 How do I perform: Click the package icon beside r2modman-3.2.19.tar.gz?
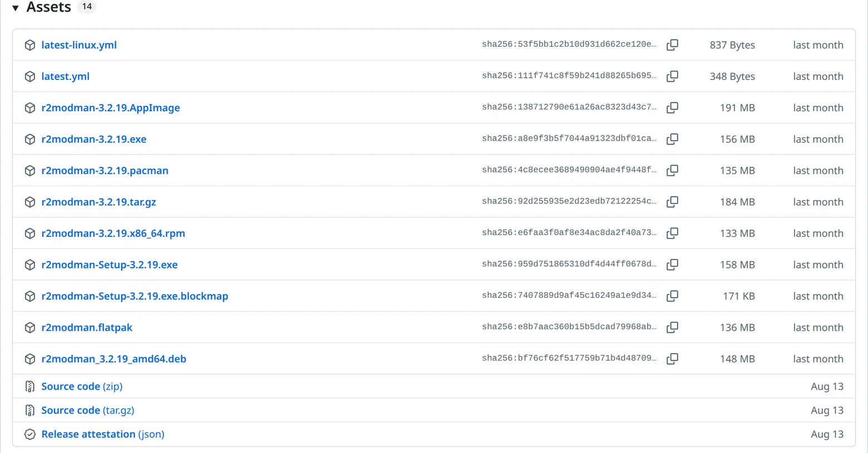pyautogui.click(x=30, y=202)
